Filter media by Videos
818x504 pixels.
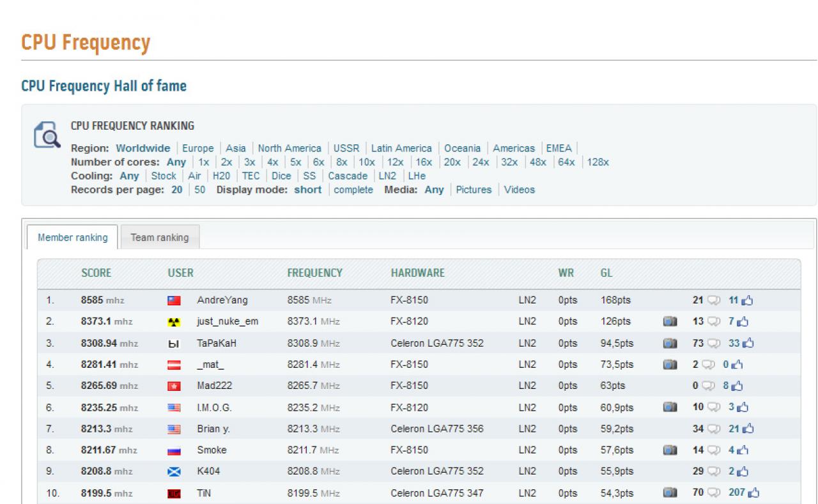pyautogui.click(x=520, y=190)
